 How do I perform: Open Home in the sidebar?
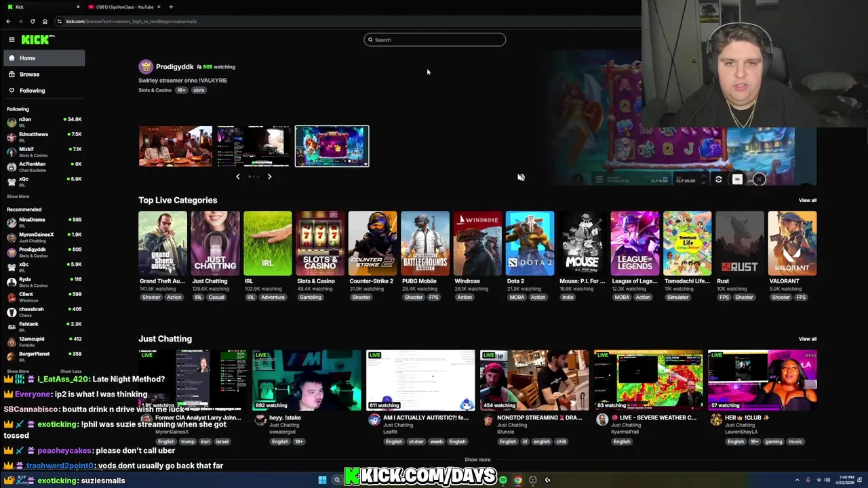click(44, 58)
